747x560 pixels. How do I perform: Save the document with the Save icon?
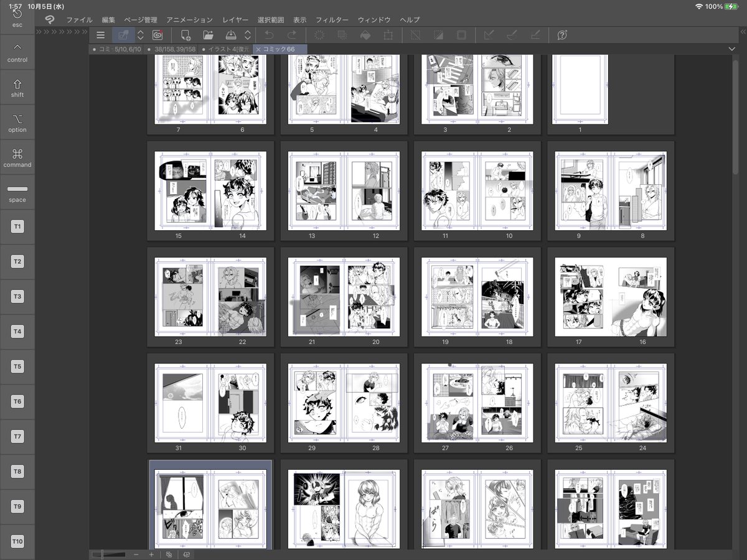(x=230, y=35)
